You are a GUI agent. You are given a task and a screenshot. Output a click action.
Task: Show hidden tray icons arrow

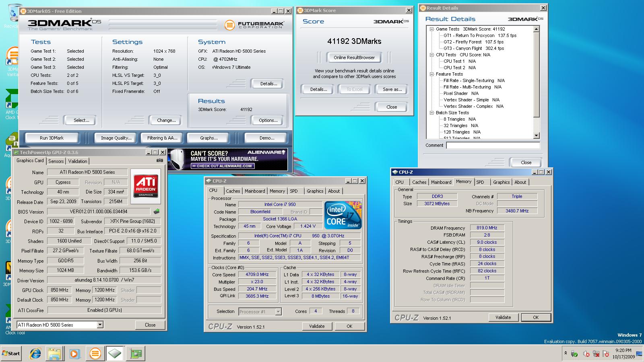566,353
